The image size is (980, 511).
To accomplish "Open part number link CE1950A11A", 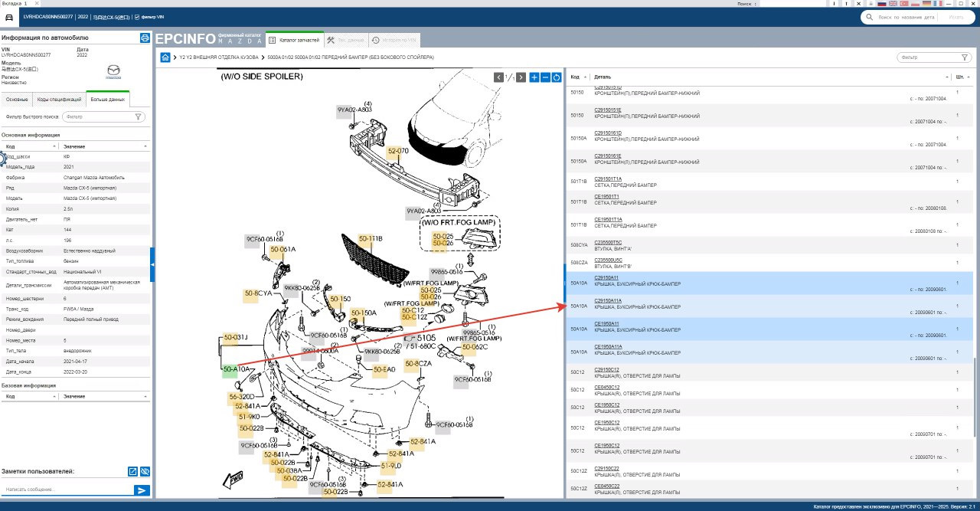I will [x=609, y=347].
